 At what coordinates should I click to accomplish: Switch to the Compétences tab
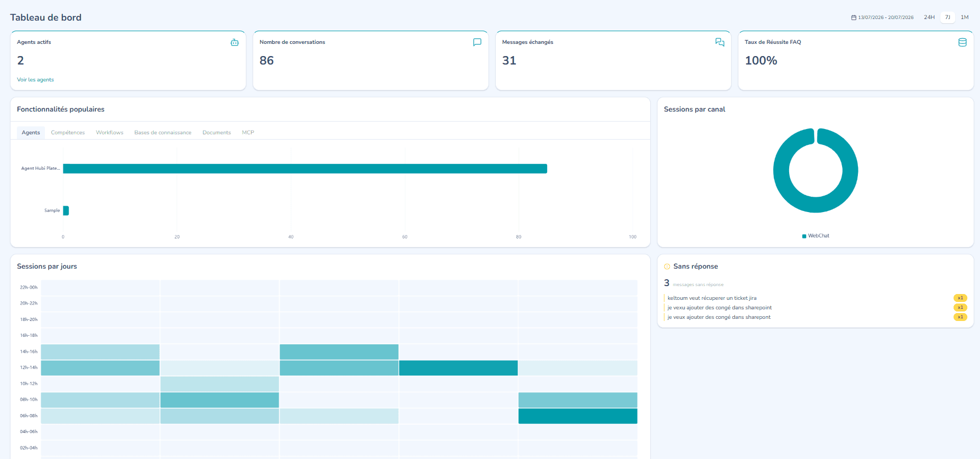68,133
